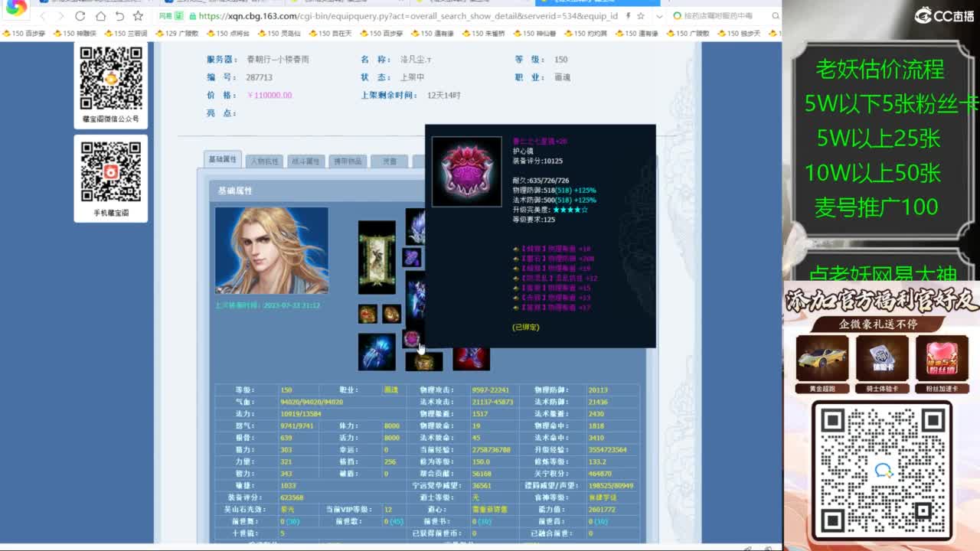
Task: Open the first 150 百步穿 bookmark
Action: [25, 34]
